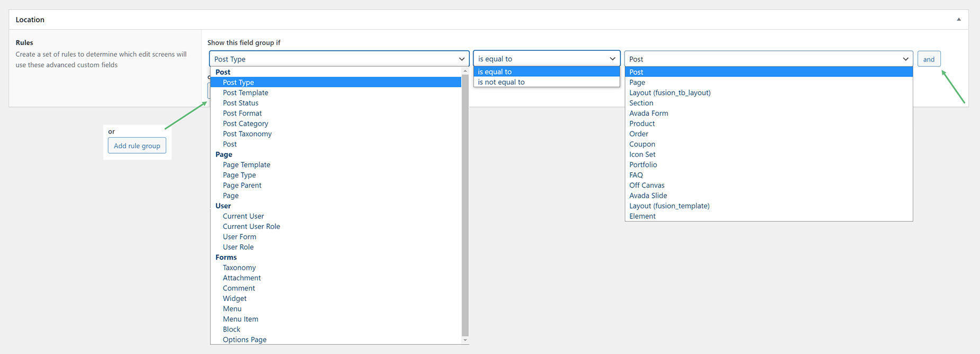Select 'Comment' option
Image resolution: width=980 pixels, height=354 pixels.
tap(336, 288)
